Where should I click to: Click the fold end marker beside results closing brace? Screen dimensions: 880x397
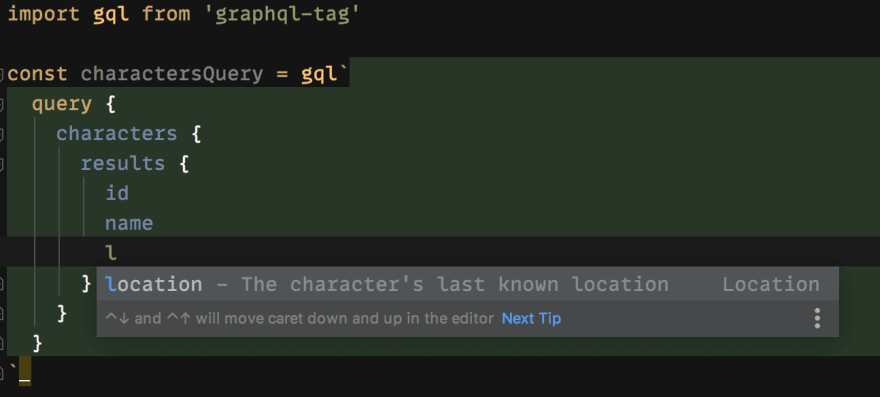[x=2, y=284]
